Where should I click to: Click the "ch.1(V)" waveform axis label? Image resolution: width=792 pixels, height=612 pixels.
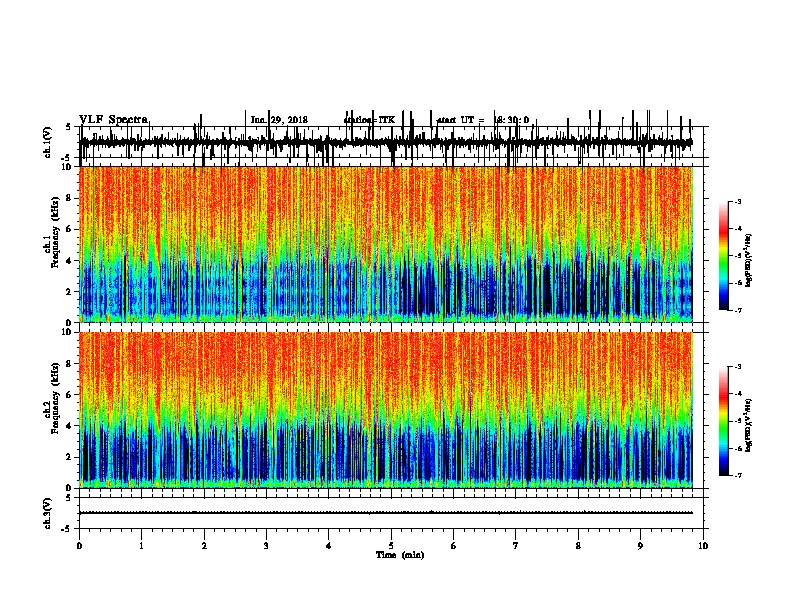(48, 142)
